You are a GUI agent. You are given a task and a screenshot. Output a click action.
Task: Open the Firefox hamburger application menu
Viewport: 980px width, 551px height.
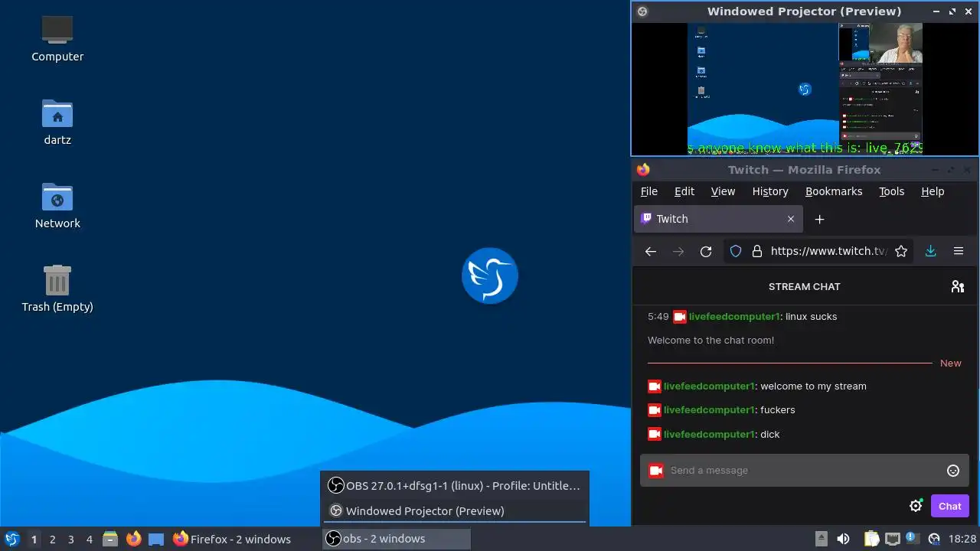click(x=959, y=251)
